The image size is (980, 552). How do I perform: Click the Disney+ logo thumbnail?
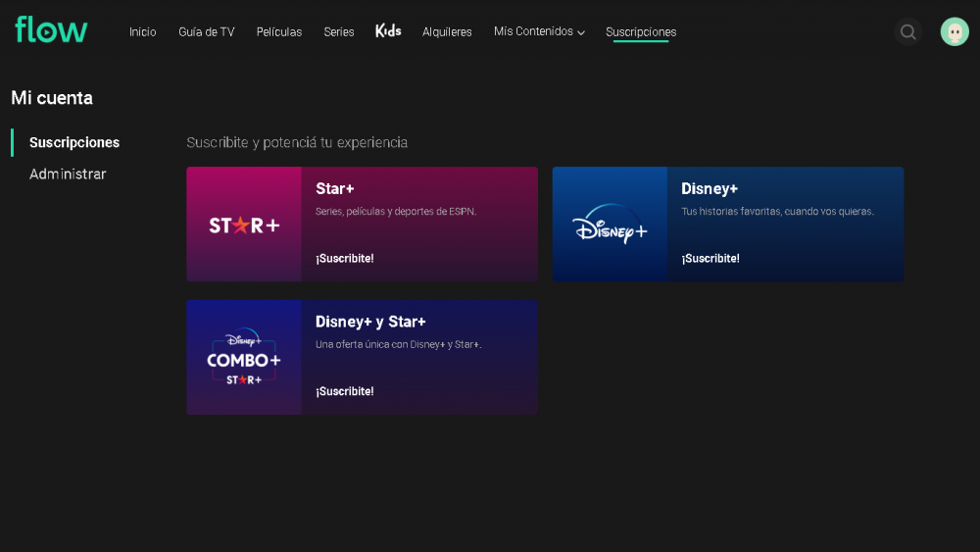pyautogui.click(x=610, y=225)
